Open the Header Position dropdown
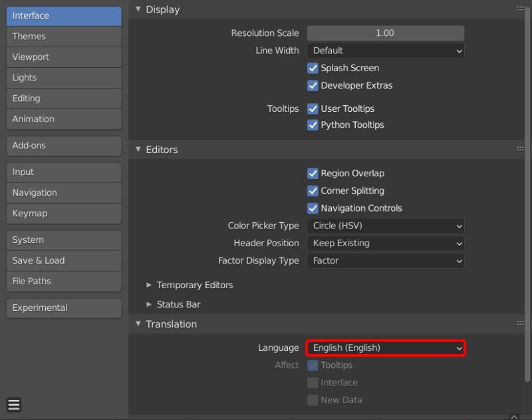This screenshot has height=420, width=532. (x=386, y=243)
